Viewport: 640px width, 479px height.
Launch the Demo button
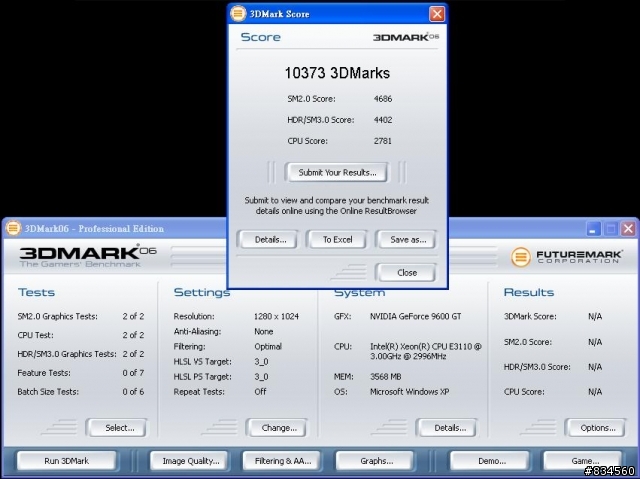[x=490, y=461]
